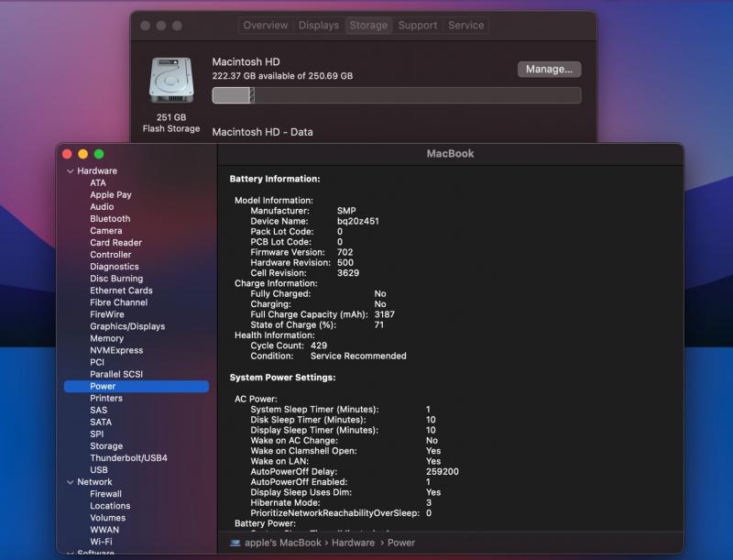Click the laptop icon in the path bar
The image size is (733, 560).
coord(235,543)
